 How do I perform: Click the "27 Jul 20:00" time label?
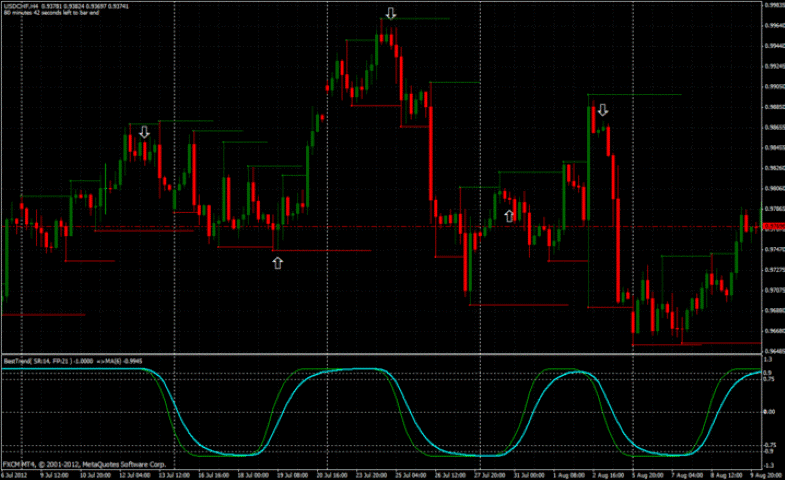coord(490,475)
